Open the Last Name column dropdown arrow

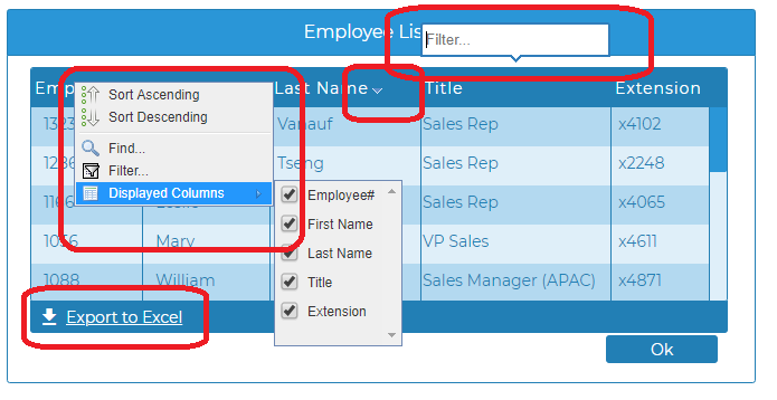pos(377,91)
